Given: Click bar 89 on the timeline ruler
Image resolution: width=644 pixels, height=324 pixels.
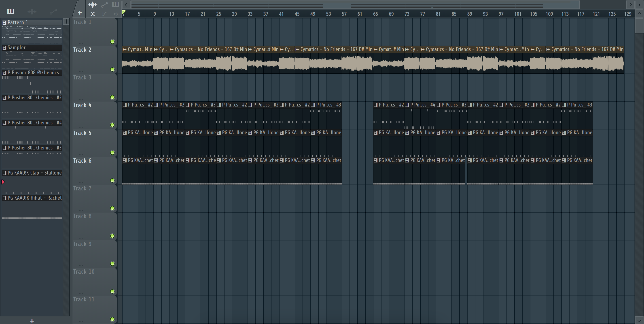Looking at the screenshot, I should pyautogui.click(x=470, y=14).
